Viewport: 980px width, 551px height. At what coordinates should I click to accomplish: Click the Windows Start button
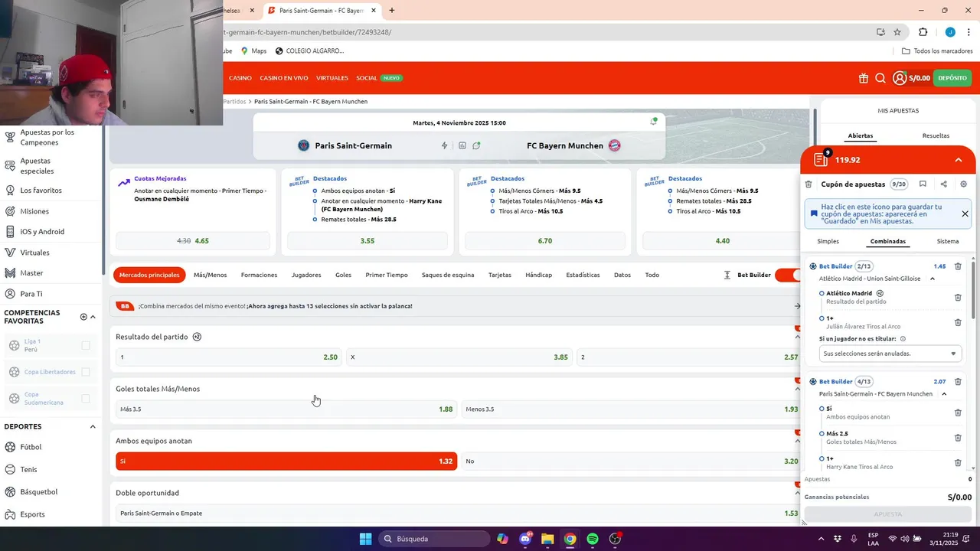coord(365,539)
